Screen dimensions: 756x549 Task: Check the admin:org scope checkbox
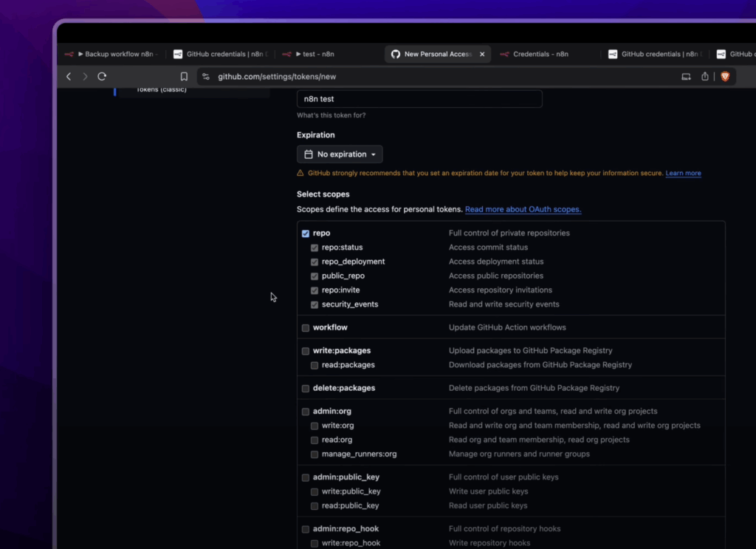coord(306,412)
